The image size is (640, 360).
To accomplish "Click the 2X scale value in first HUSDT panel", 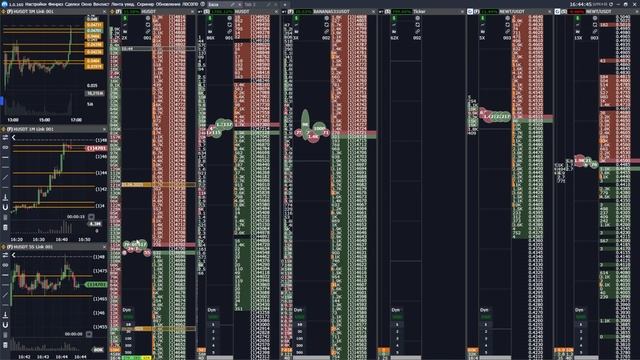I will point(124,38).
